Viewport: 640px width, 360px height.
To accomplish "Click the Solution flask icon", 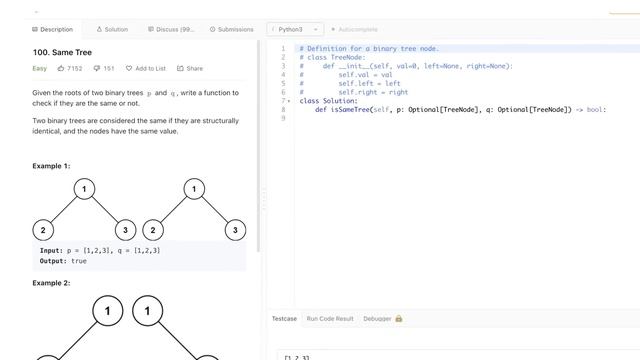I will [x=99, y=29].
